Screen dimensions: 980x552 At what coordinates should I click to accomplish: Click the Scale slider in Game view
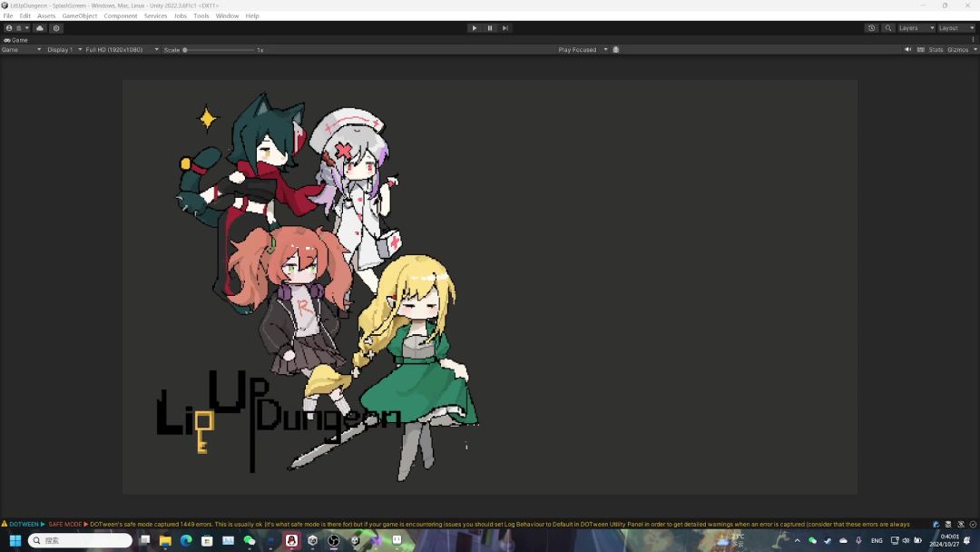coord(218,50)
